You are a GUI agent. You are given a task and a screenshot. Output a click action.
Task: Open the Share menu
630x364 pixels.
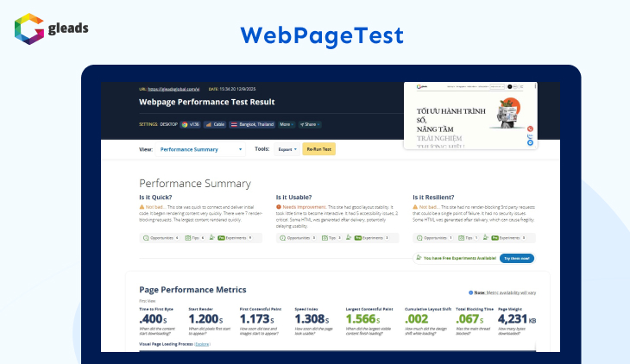tap(307, 124)
